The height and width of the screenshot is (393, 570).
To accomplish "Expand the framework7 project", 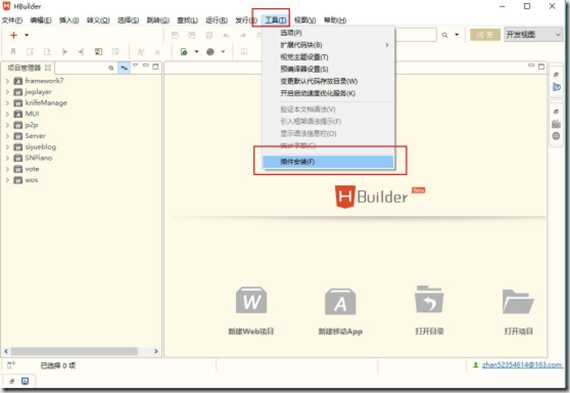I will [x=7, y=81].
